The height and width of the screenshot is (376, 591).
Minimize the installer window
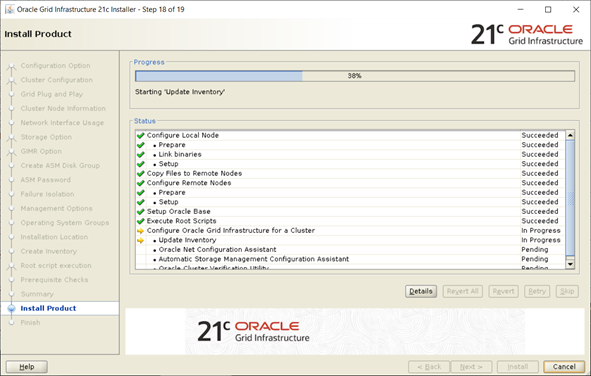pyautogui.click(x=521, y=9)
